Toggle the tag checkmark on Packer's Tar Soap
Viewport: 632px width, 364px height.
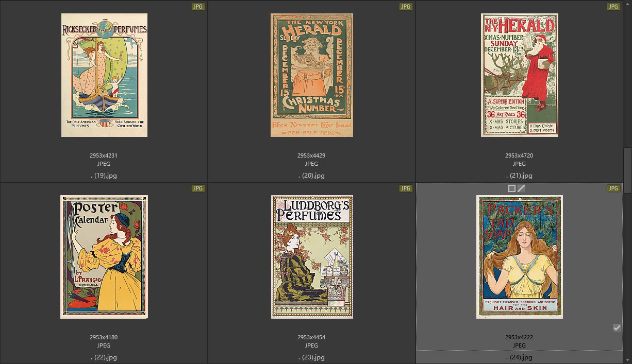617,328
